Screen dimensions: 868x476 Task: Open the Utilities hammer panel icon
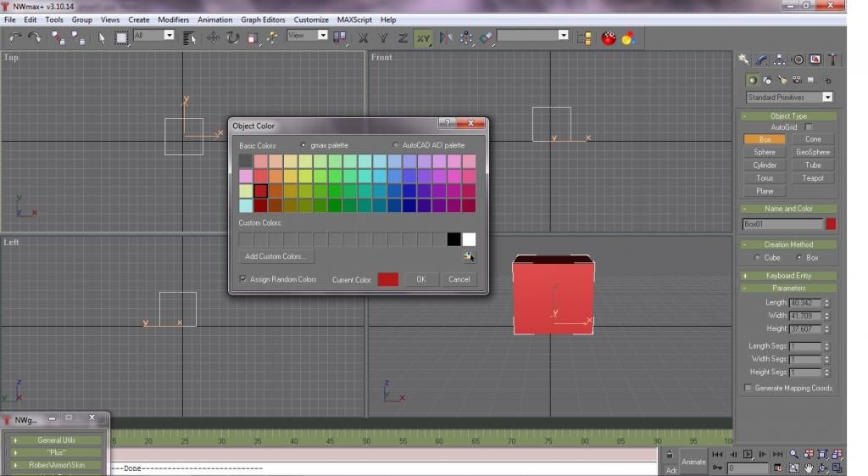(x=833, y=60)
